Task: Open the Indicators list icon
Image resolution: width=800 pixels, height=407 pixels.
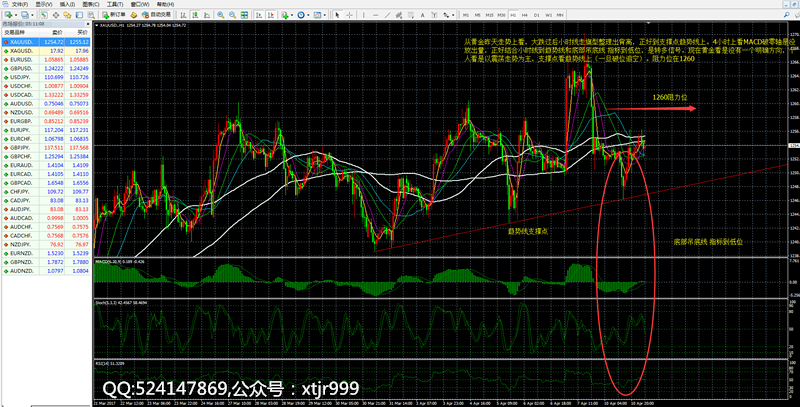Action: tap(285, 15)
